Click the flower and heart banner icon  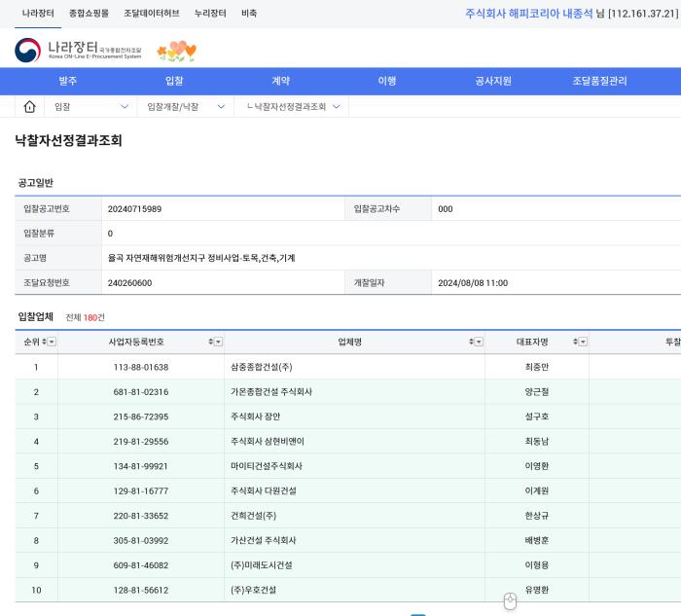(176, 51)
